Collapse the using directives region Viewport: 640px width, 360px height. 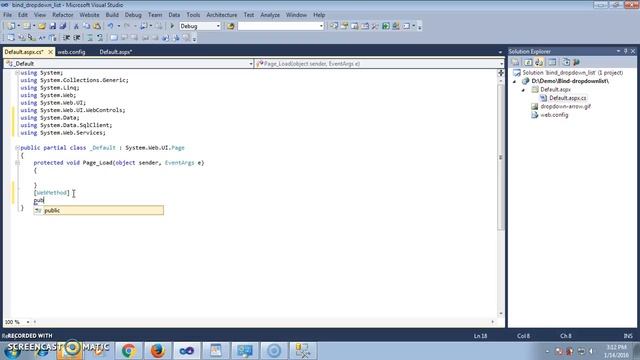click(17, 73)
